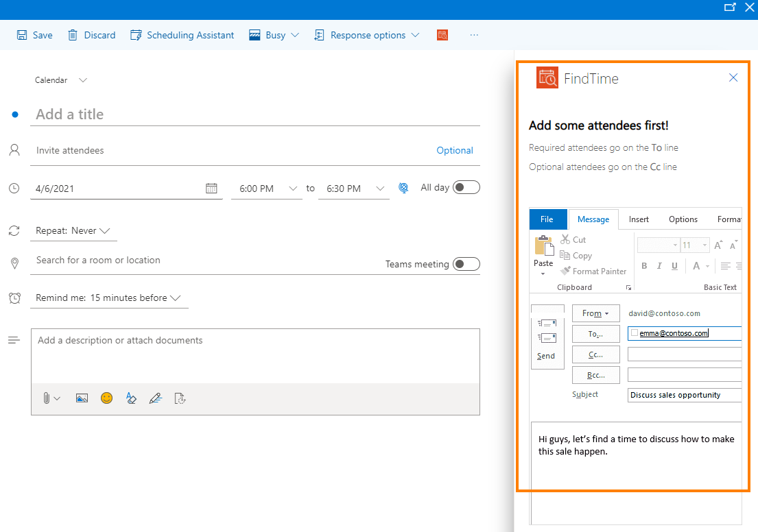Image resolution: width=758 pixels, height=532 pixels.
Task: Open the Scheduling Assistant
Action: tap(182, 35)
